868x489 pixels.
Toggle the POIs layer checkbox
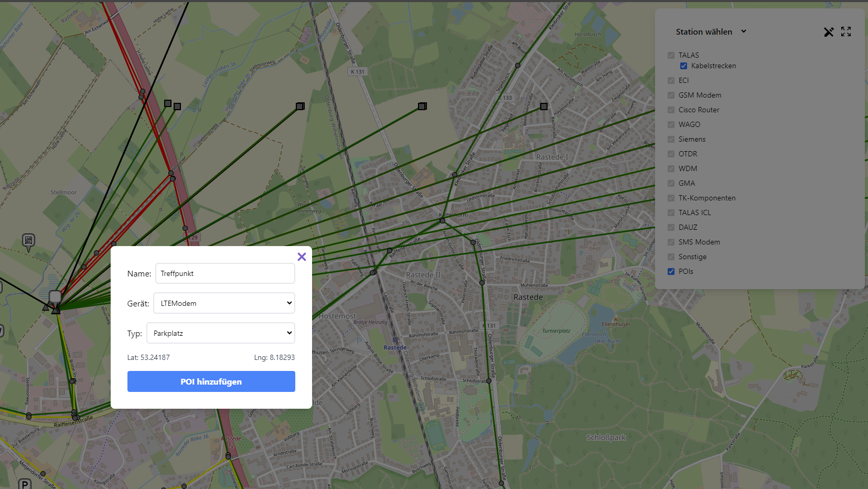click(671, 271)
